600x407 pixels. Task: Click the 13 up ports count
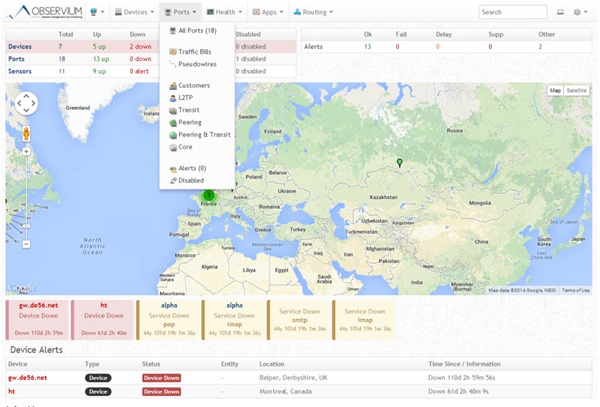click(x=101, y=59)
